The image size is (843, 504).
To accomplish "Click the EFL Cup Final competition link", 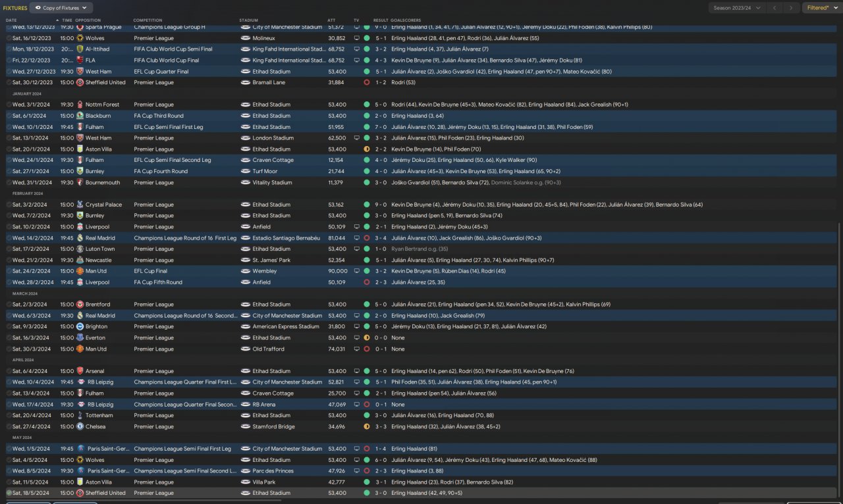I will click(151, 271).
